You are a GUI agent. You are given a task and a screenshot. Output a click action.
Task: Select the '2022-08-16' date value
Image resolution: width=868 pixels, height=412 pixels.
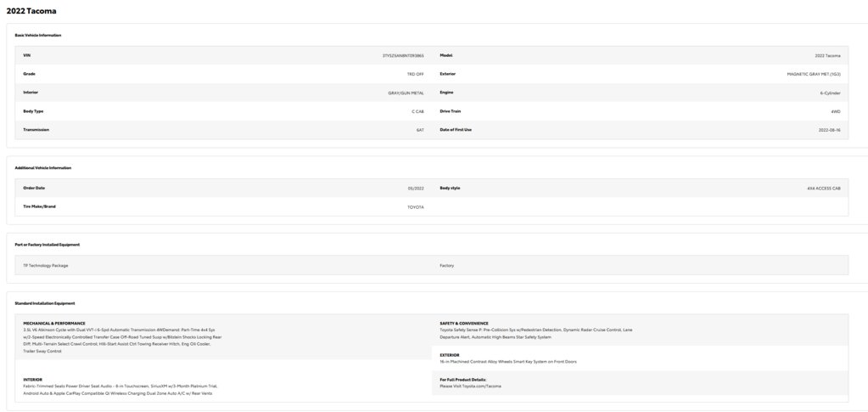click(x=829, y=130)
